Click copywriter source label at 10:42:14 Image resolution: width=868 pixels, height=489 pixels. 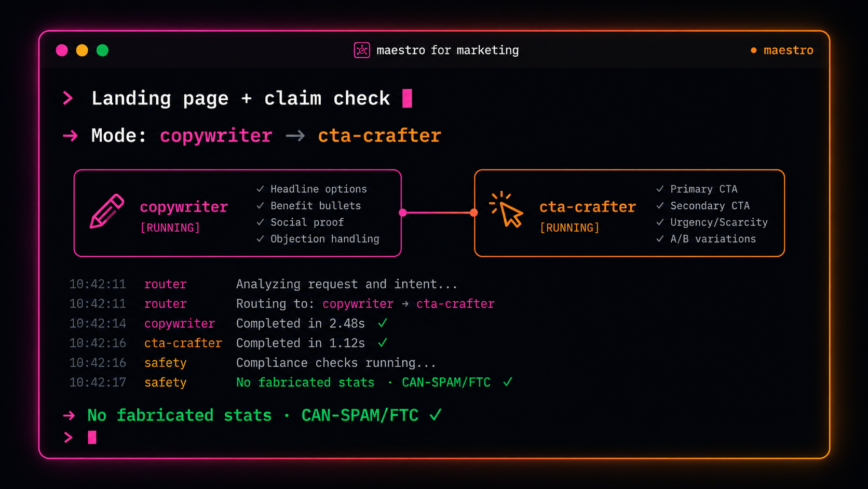tap(180, 324)
